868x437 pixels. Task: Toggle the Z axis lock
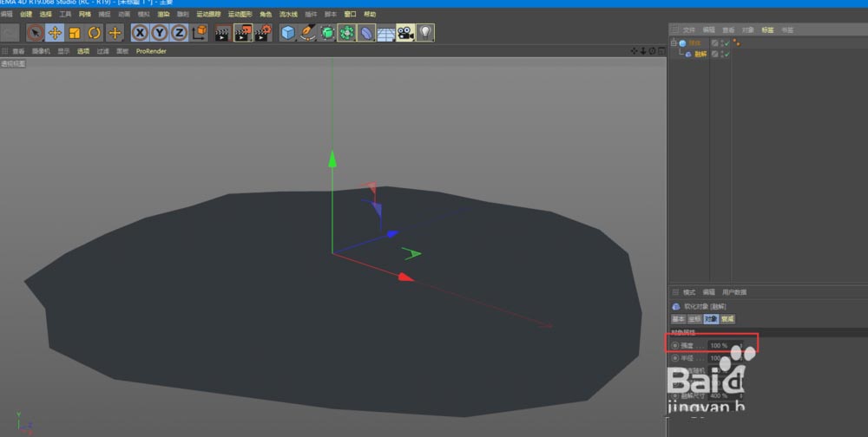(x=179, y=33)
